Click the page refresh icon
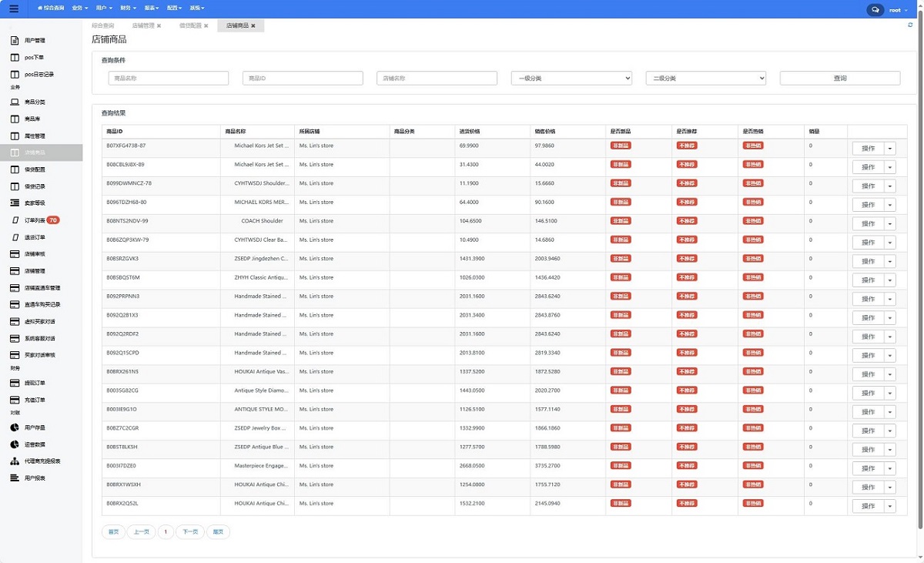The height and width of the screenshot is (563, 924). (x=910, y=25)
